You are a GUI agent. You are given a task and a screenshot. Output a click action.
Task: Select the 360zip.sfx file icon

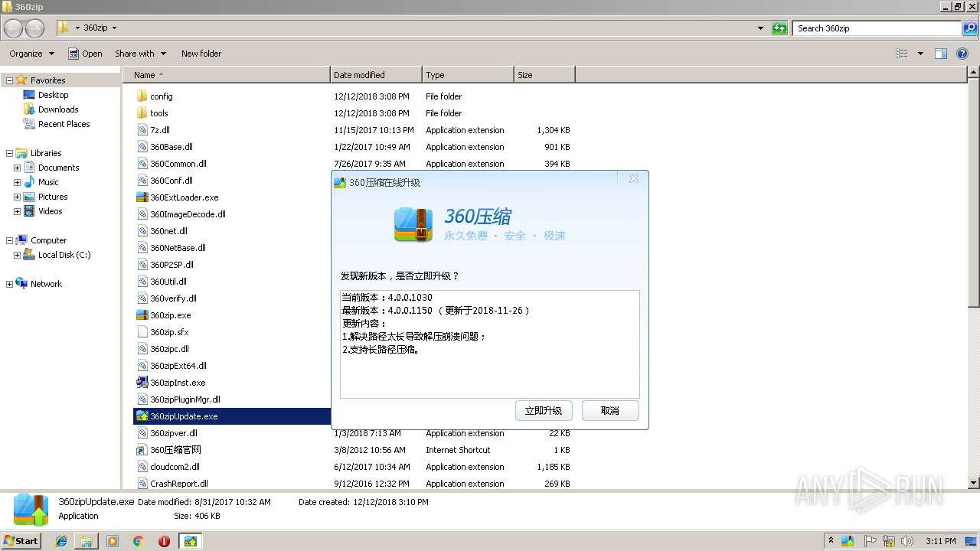tap(142, 332)
